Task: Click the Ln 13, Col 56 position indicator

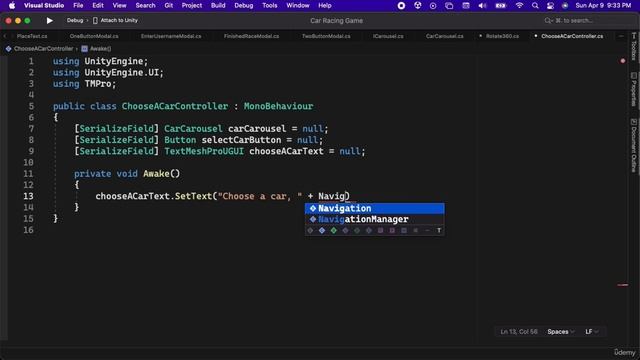Action: 519,332
